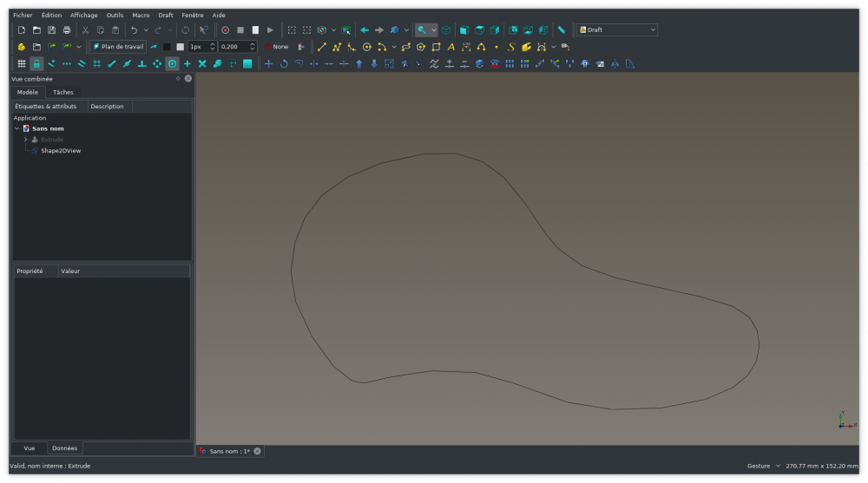Image resolution: width=868 pixels, height=483 pixels.
Task: Select the Draft Text tool
Action: point(451,47)
